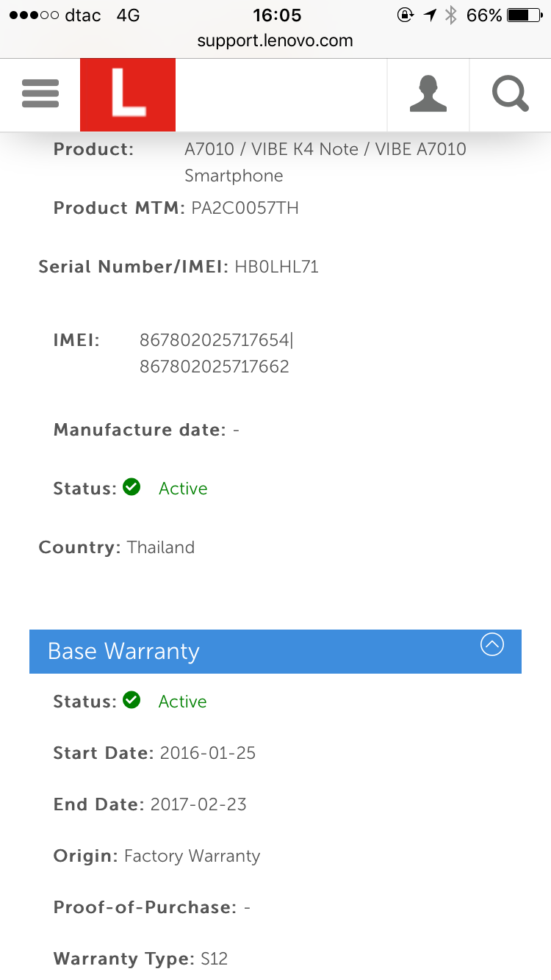Open the user account profile icon
This screenshot has height=980, width=551.
click(x=428, y=95)
